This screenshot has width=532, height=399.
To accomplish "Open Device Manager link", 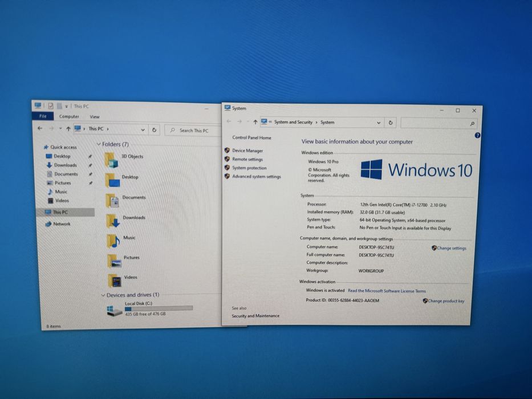I will [x=247, y=150].
